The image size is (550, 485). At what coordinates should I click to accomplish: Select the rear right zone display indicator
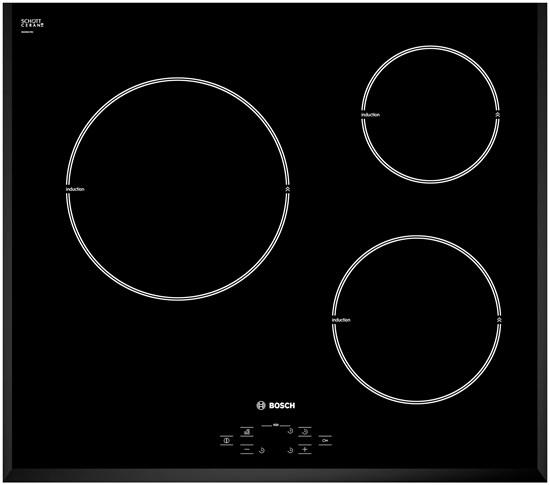[x=290, y=431]
